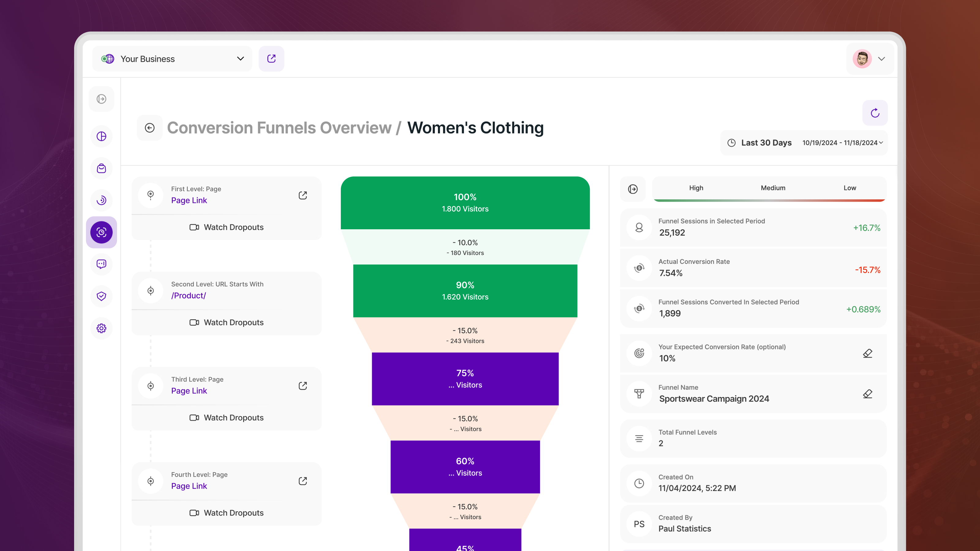Click the 25,192 funnel sessions value
Screen dimensions: 980x551
[x=672, y=232]
